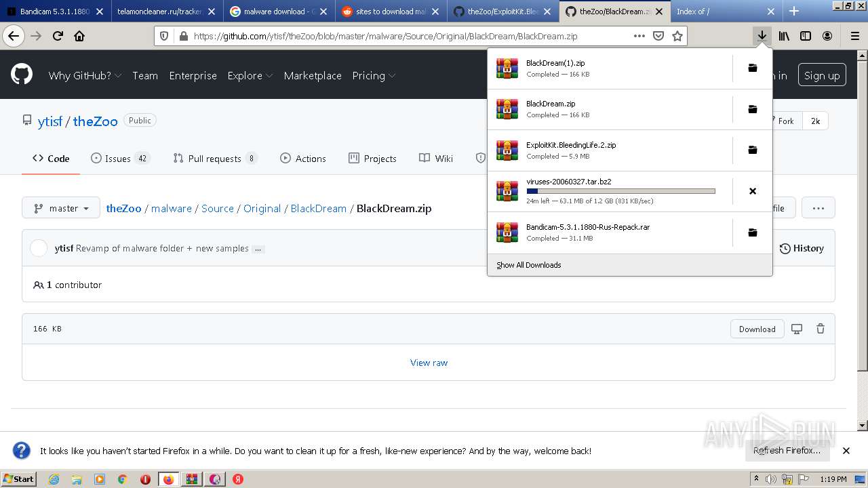
Task: Open the Firefox hamburger menu
Action: [x=854, y=36]
